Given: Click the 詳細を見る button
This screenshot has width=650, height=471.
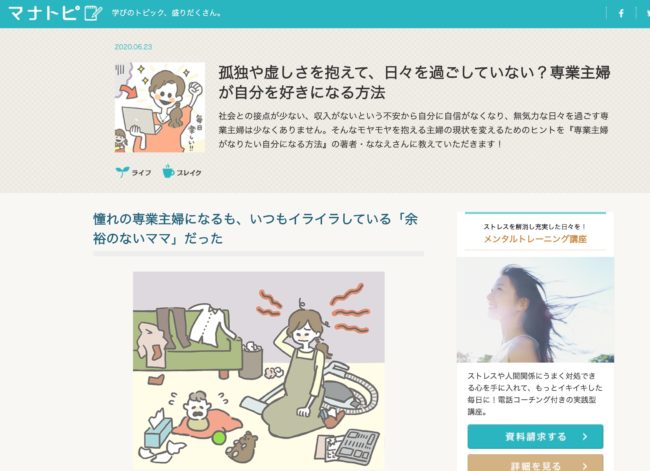Looking at the screenshot, I should 535,463.
